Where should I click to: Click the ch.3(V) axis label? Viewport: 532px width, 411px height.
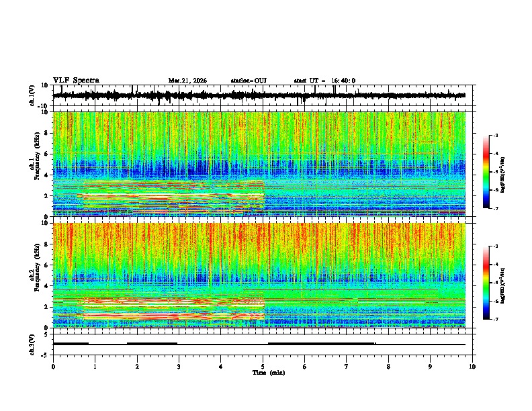click(x=32, y=345)
